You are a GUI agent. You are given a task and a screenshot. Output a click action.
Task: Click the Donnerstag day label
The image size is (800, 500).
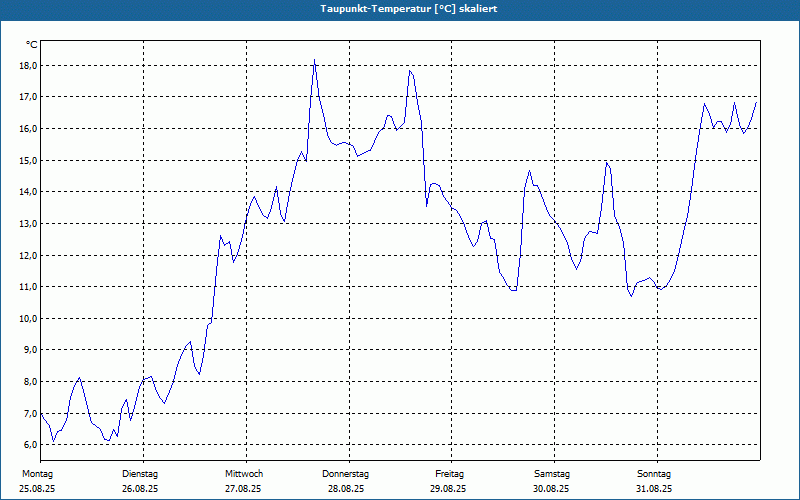coord(345,474)
